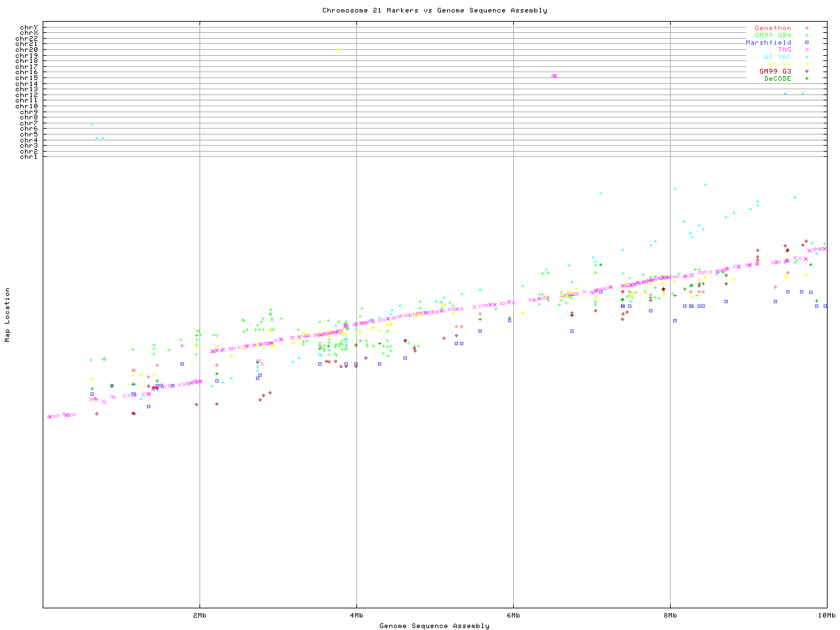
Task: Select the Marshfield legend label
Action: (768, 43)
